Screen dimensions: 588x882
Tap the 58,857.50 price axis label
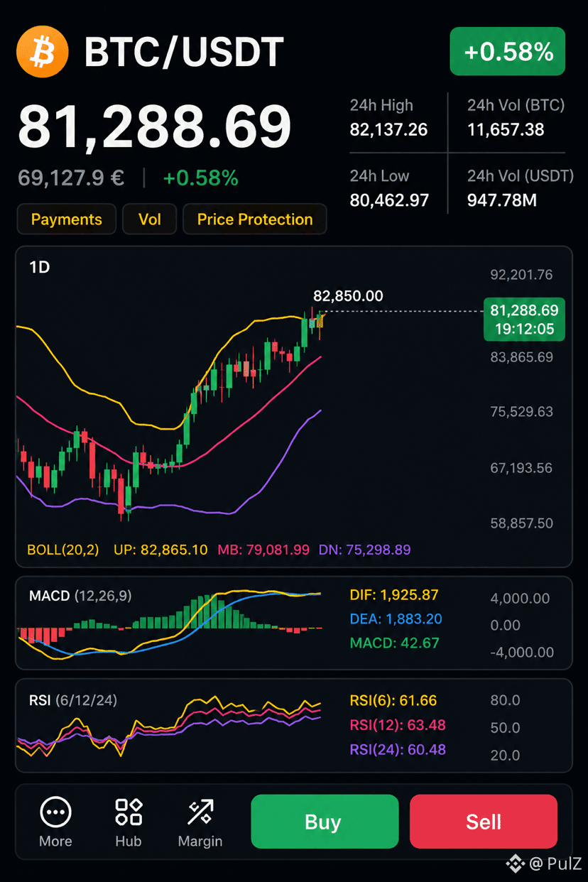click(521, 523)
